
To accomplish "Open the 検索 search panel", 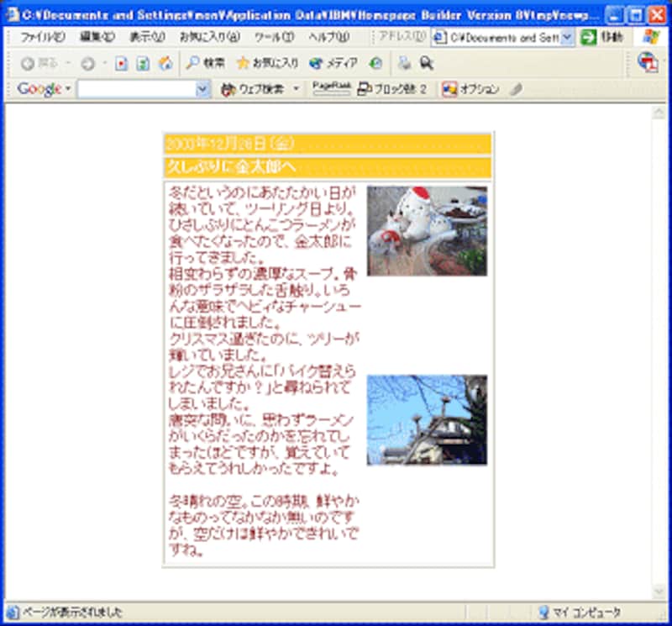I will click(x=205, y=63).
